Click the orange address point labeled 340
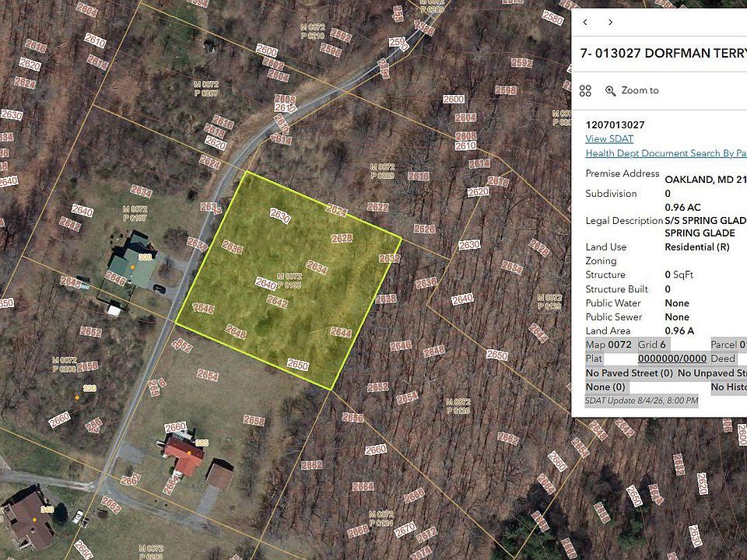Screen dimensions: 747x560 tap(34, 520)
